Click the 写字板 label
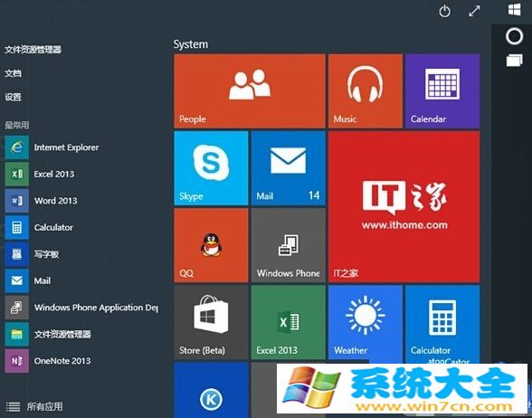Viewport: 532px width, 418px height. click(x=46, y=254)
